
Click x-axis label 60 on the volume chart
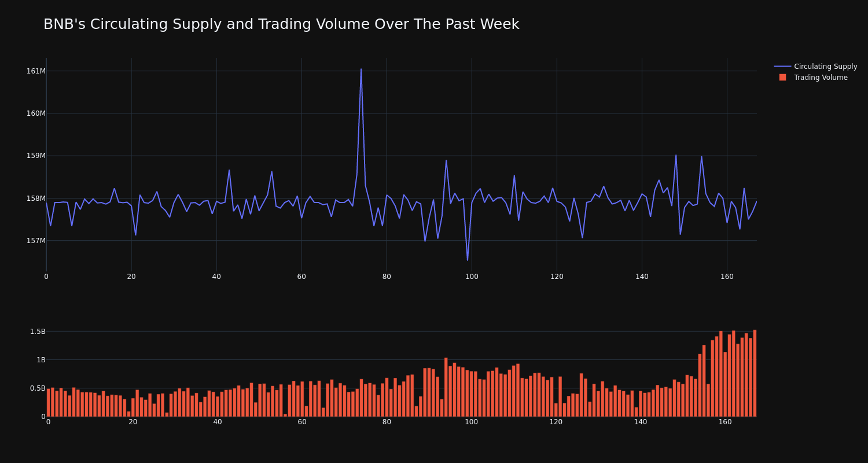click(302, 422)
